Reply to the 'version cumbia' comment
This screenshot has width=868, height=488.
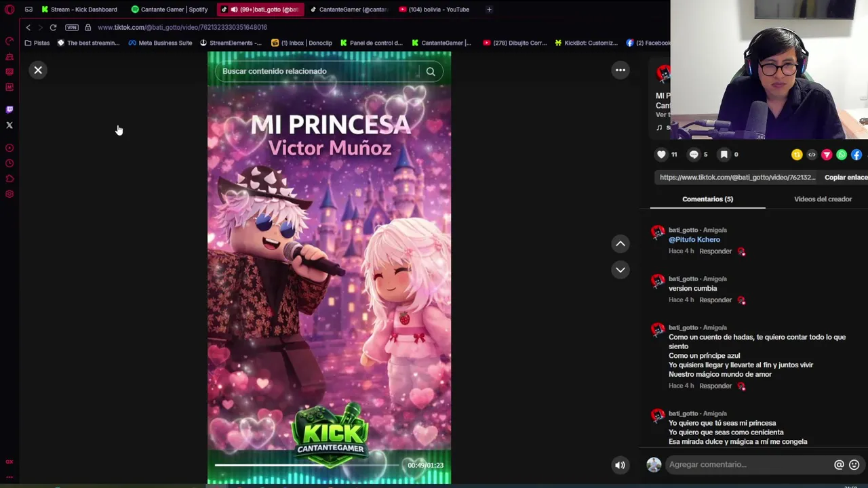coord(715,300)
